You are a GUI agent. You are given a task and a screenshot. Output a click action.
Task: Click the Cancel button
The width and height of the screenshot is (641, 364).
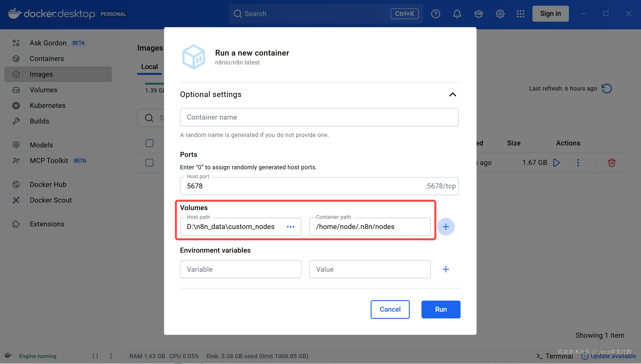click(390, 309)
